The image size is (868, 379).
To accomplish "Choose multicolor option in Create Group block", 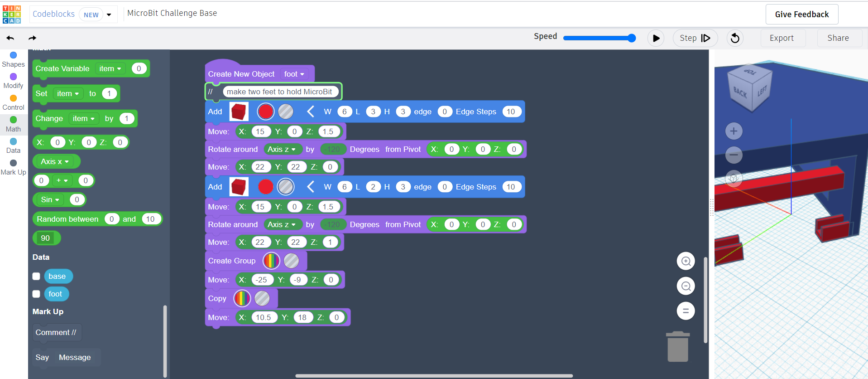I will point(271,261).
